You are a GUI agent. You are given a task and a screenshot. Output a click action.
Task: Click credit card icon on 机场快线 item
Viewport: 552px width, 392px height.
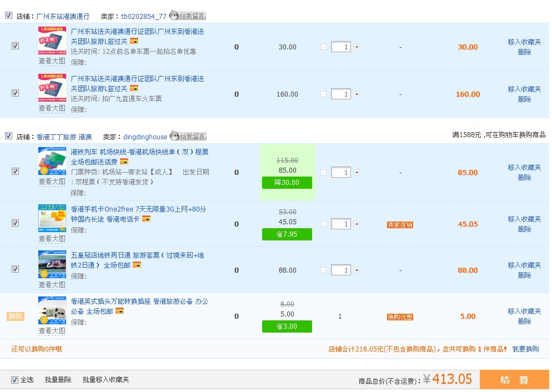point(124,162)
